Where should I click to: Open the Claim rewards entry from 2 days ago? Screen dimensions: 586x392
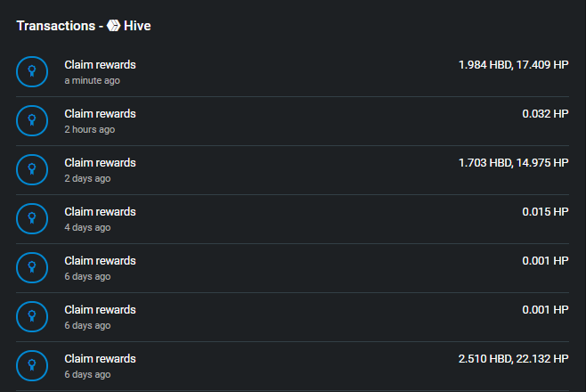click(292, 170)
